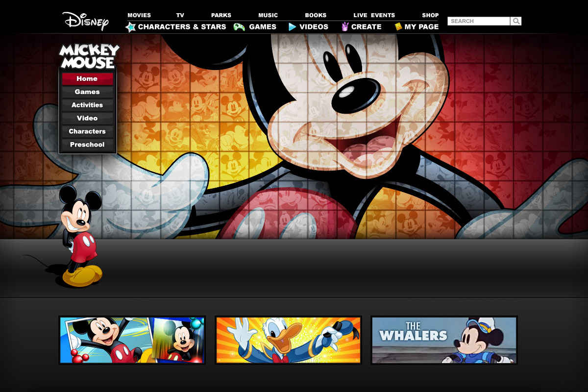Open the Create link
The image size is (588, 392).
click(x=366, y=27)
